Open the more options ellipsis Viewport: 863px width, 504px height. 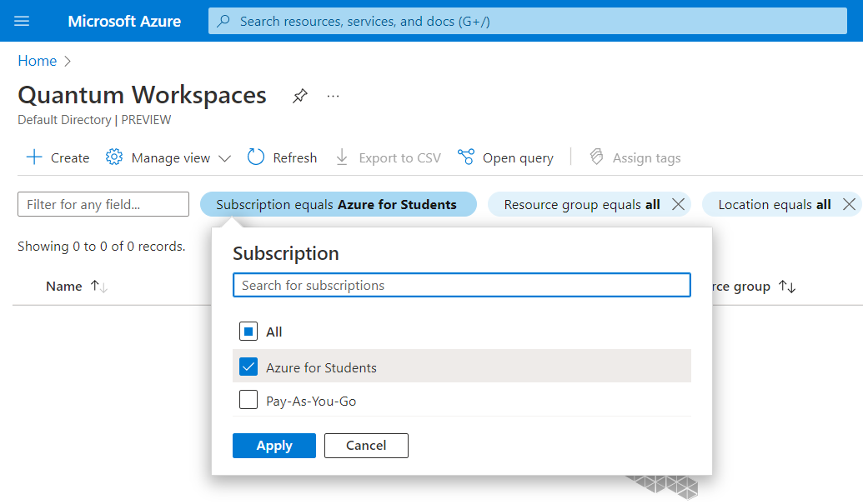334,96
